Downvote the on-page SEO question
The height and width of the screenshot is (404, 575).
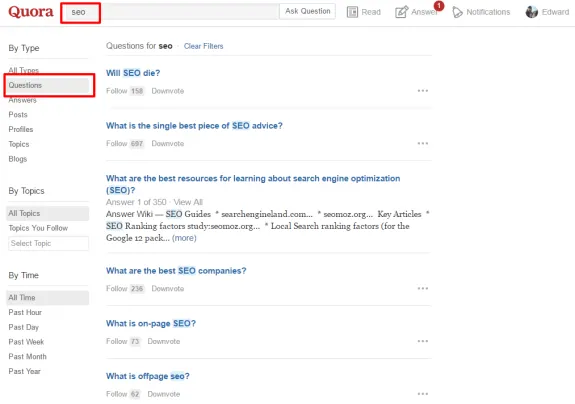pyautogui.click(x=164, y=342)
